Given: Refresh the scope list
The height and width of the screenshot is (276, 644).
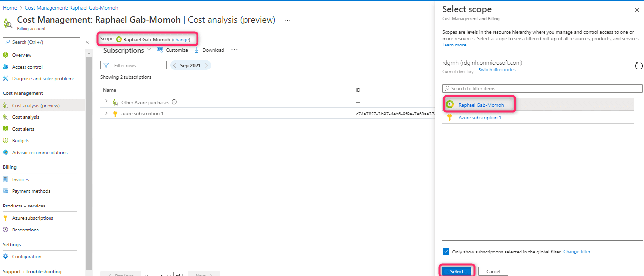Looking at the screenshot, I should [638, 66].
